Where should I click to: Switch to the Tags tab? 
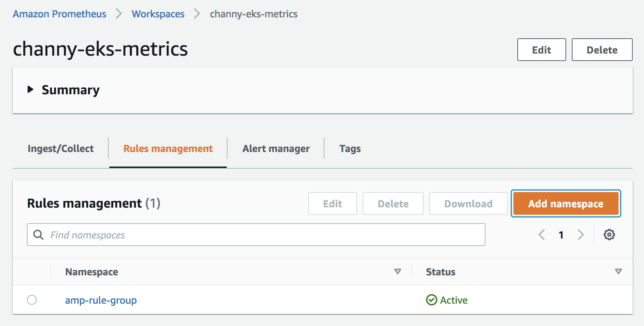click(350, 148)
